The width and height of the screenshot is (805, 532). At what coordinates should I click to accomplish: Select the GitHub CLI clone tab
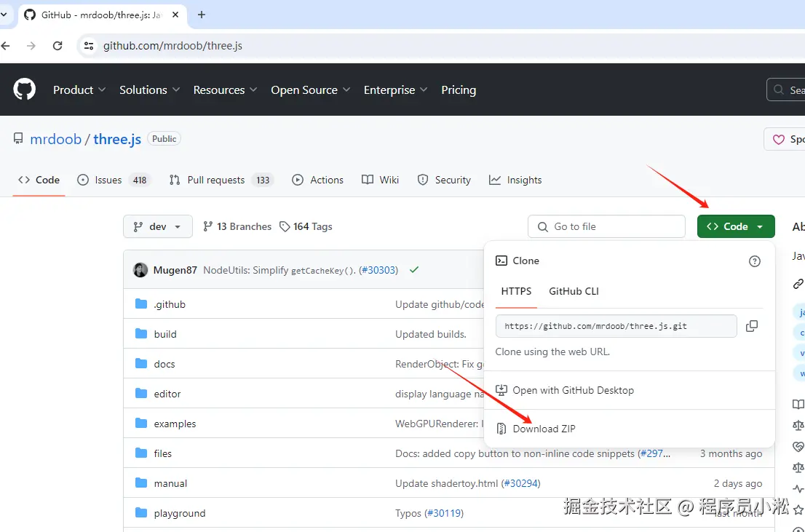click(574, 291)
